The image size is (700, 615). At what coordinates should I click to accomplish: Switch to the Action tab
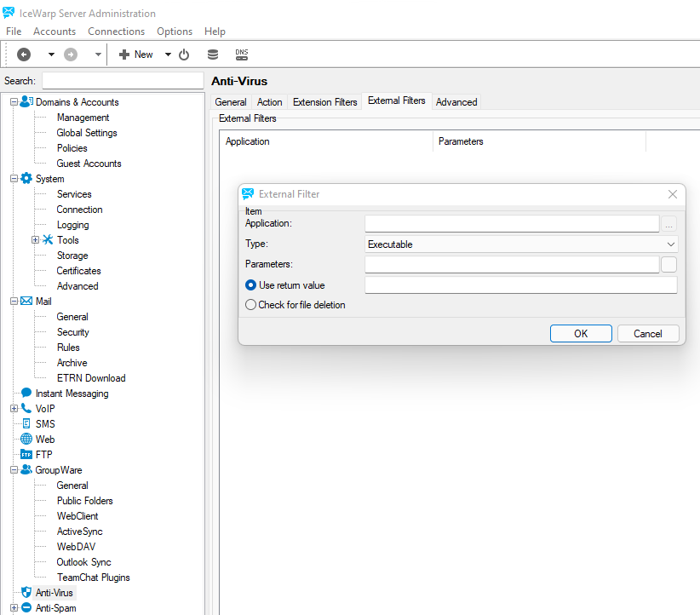(x=270, y=102)
